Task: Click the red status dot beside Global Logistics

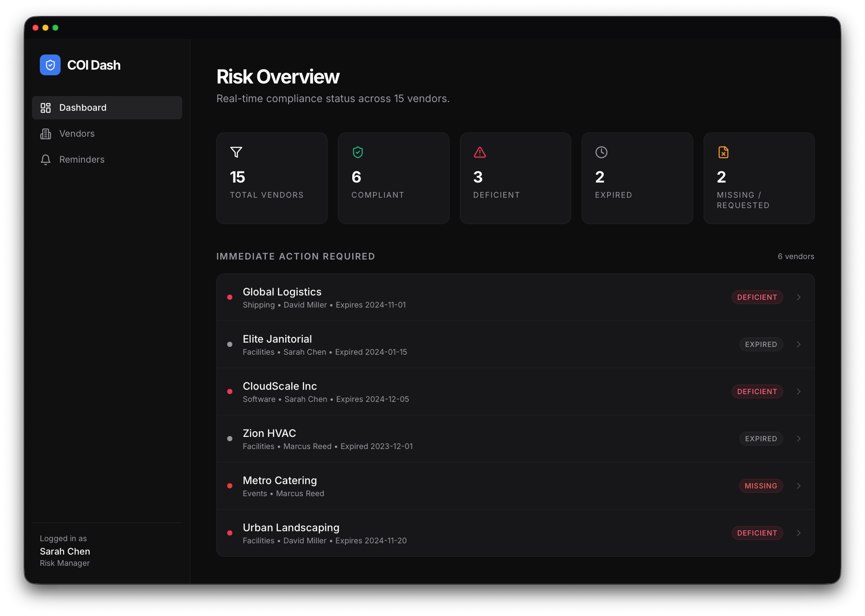Action: [x=229, y=297]
